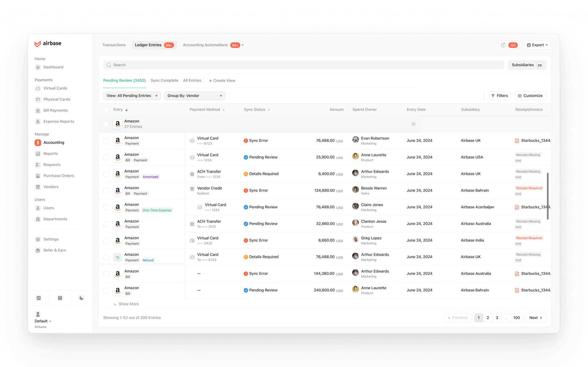Click Create View
Screen dimensions: 588x367
pyautogui.click(x=222, y=81)
